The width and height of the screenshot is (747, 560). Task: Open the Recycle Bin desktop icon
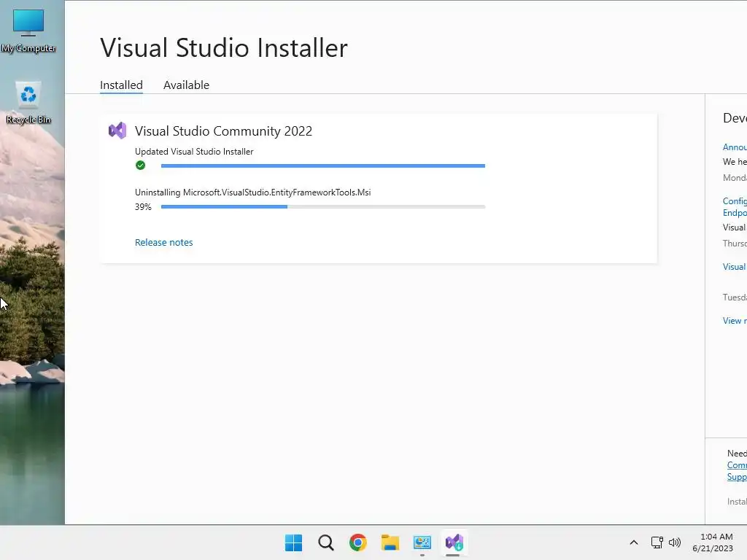click(x=28, y=102)
